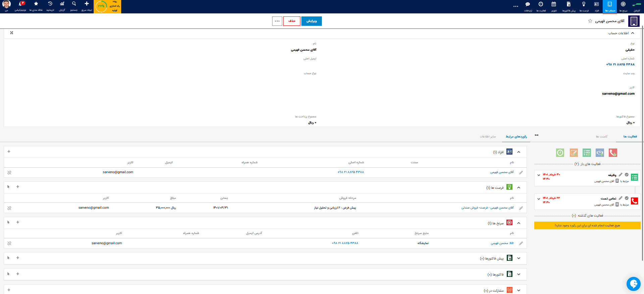This screenshot has height=294, width=644.
Task: Open the گزارش reports icon
Action: [x=62, y=6]
